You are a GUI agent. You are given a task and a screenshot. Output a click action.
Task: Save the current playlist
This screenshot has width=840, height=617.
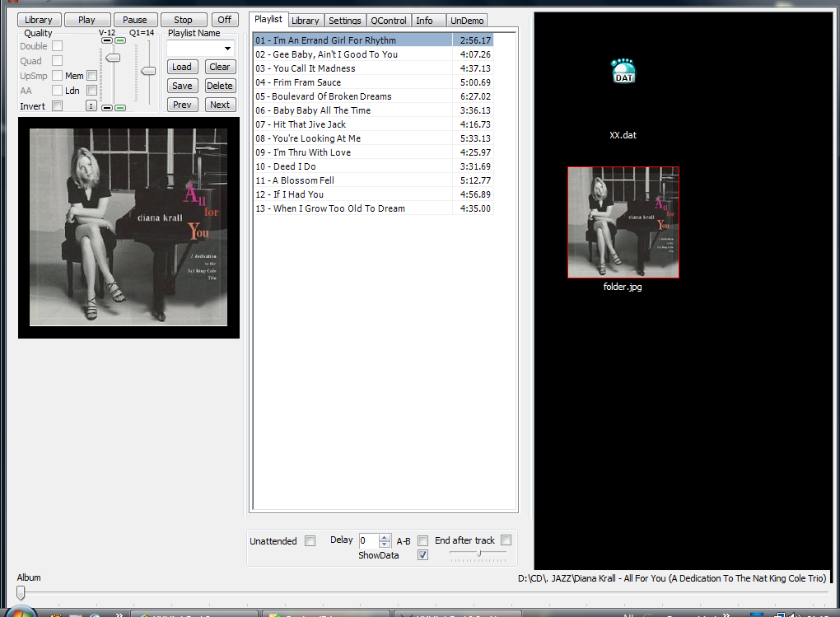coord(182,86)
